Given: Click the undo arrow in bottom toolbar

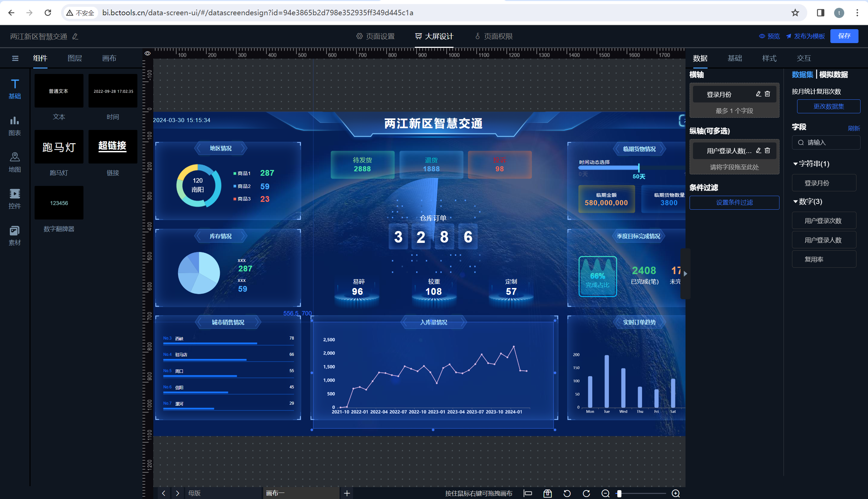Looking at the screenshot, I should [x=567, y=493].
